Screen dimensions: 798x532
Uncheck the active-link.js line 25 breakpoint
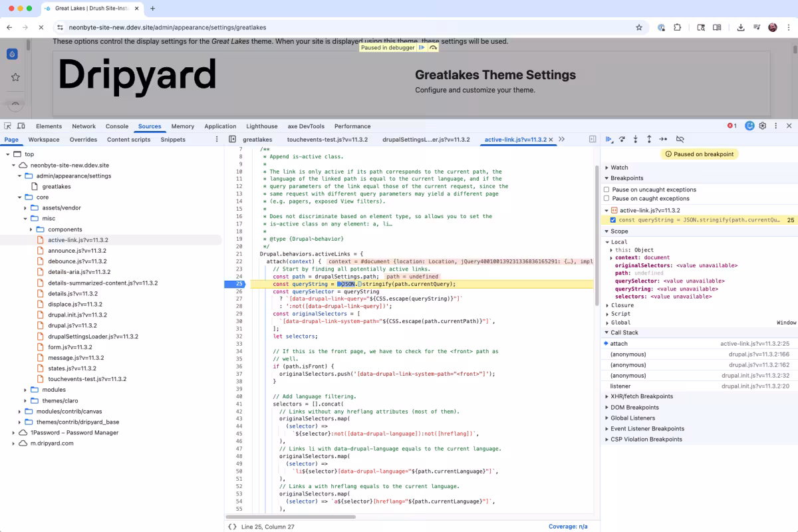coord(613,219)
